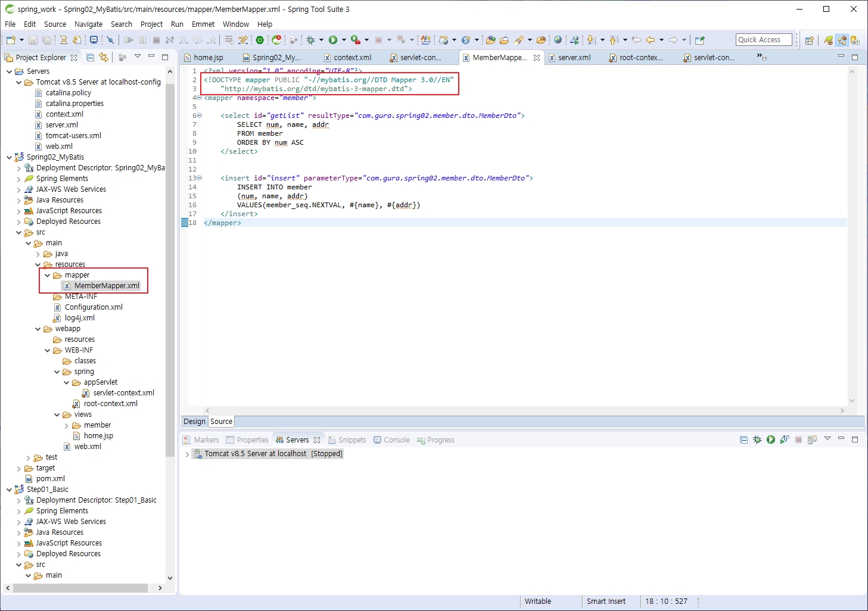Screen dimensions: 868x611
Task: Open the Debug configurations dropdown arrow
Action: pyautogui.click(x=321, y=40)
